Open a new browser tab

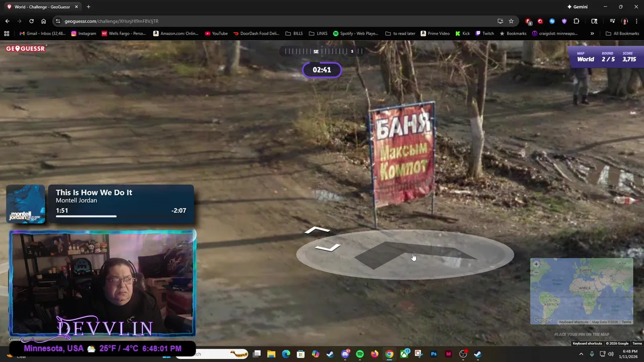pos(89,7)
